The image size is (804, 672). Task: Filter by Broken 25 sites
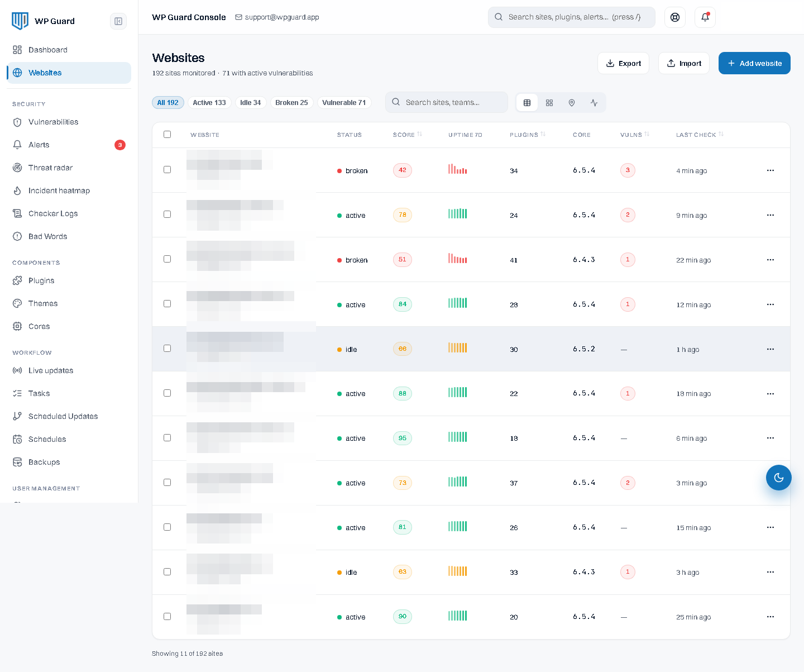pyautogui.click(x=291, y=103)
